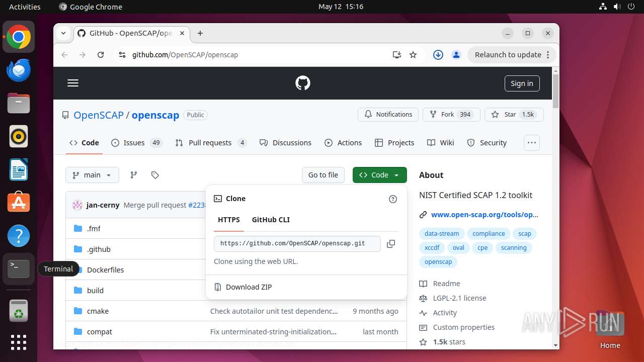Install app icon in address bar
644x362 pixels.
(x=396, y=55)
